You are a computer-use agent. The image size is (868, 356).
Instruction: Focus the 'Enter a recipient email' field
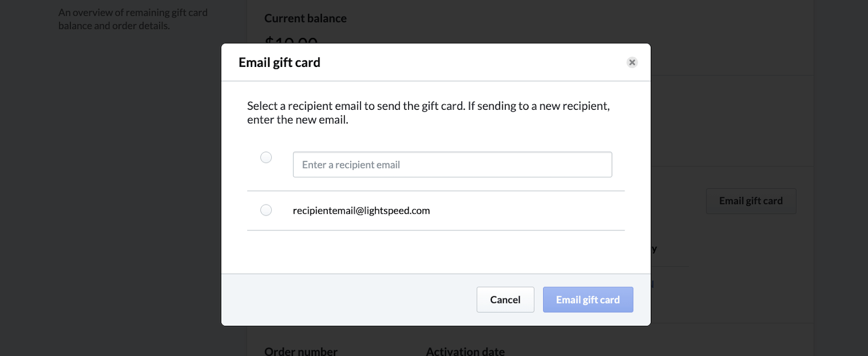(x=452, y=165)
